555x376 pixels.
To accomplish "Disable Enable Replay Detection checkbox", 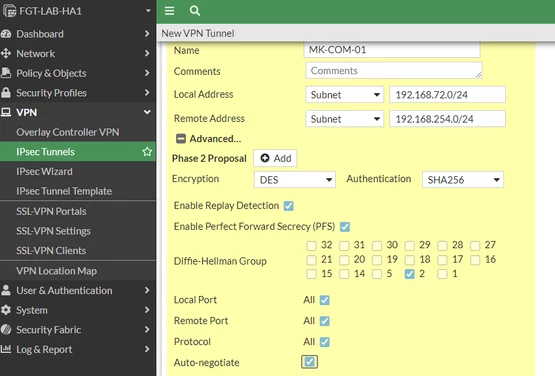I will pos(289,206).
